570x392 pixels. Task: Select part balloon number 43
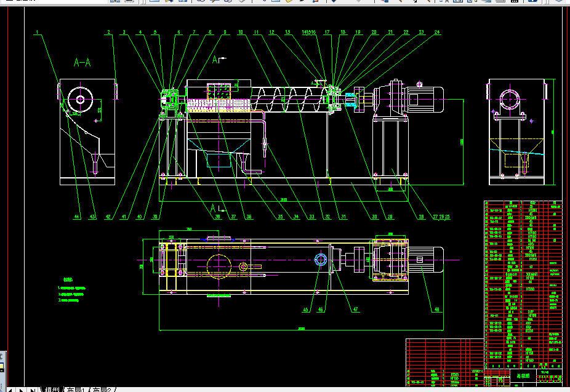(92, 217)
